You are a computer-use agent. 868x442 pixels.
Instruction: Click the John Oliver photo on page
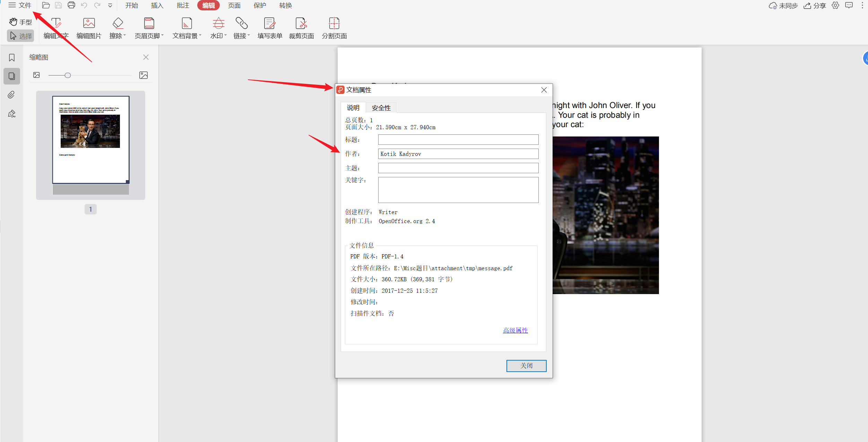pyautogui.click(x=606, y=215)
